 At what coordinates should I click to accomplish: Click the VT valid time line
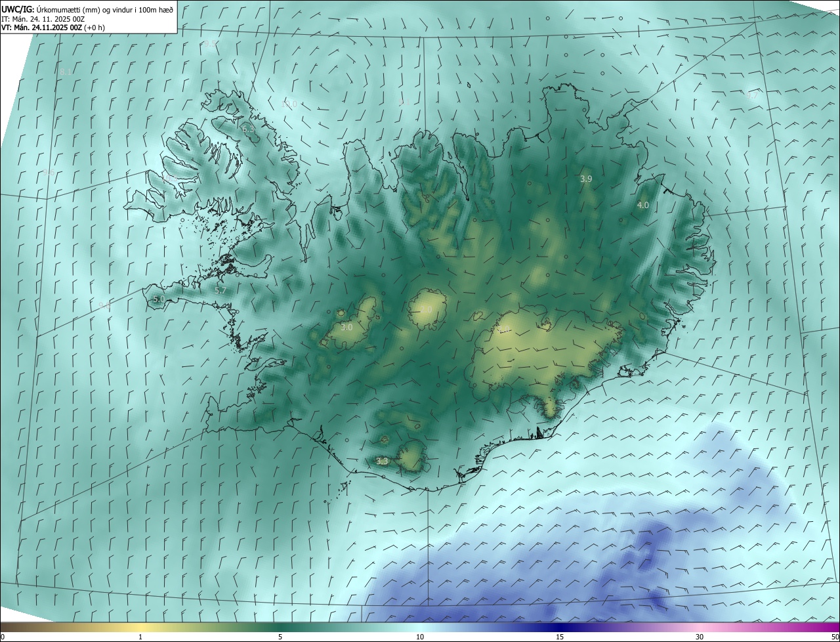53,28
